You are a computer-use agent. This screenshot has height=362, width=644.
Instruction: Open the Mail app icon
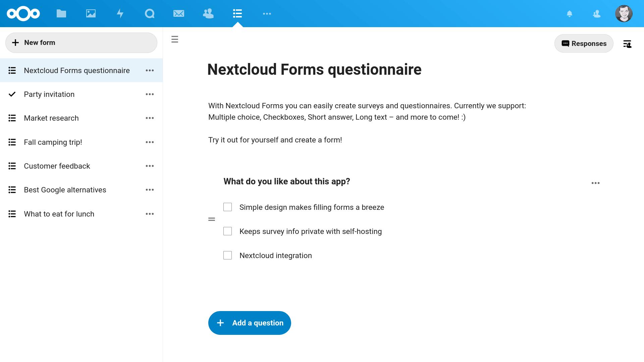click(x=179, y=13)
